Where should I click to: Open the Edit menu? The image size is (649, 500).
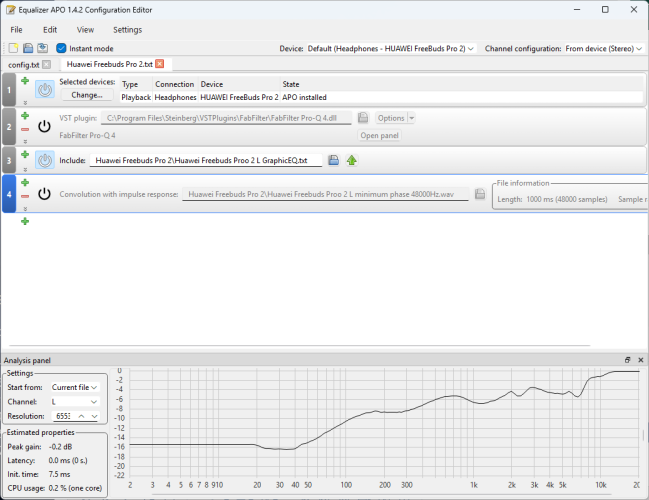(x=50, y=30)
